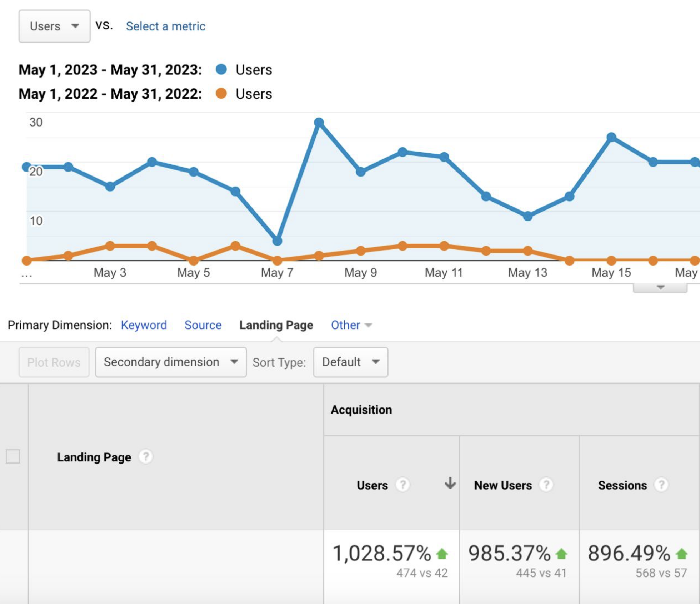This screenshot has height=604, width=700.
Task: Select the Landing Page primary dimension
Action: pos(276,325)
